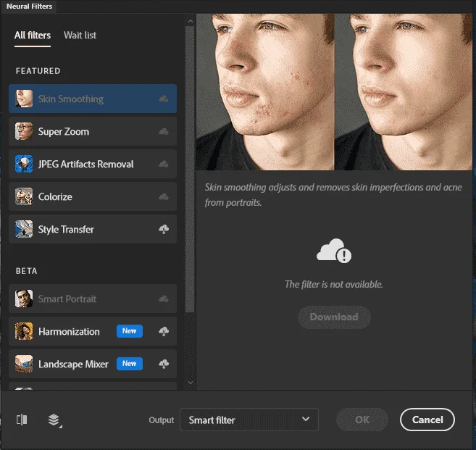The width and height of the screenshot is (476, 450).
Task: Click the Super Zoom cloud download icon
Action: click(x=164, y=131)
